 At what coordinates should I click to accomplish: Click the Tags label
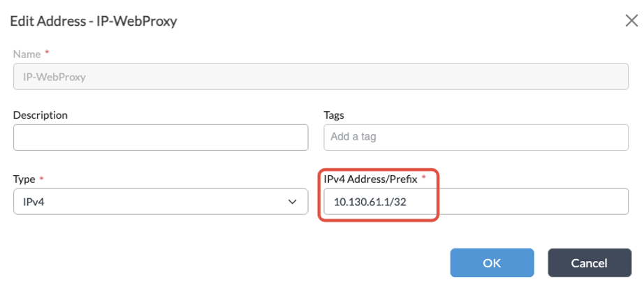click(x=334, y=114)
